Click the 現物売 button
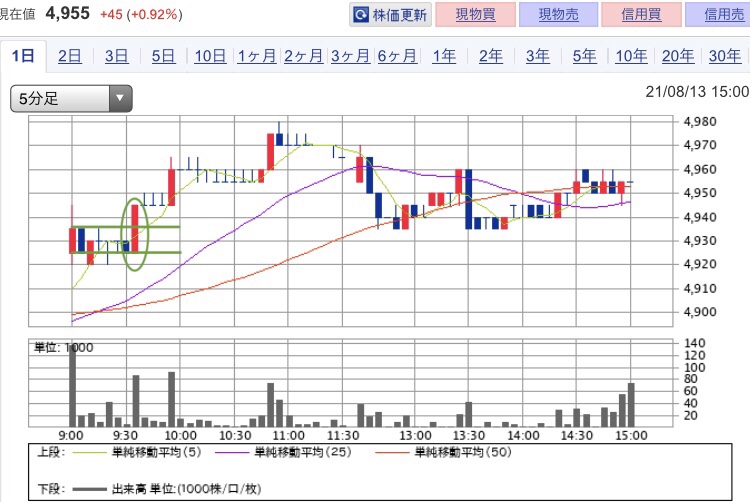This screenshot has width=750, height=502. pos(558,15)
